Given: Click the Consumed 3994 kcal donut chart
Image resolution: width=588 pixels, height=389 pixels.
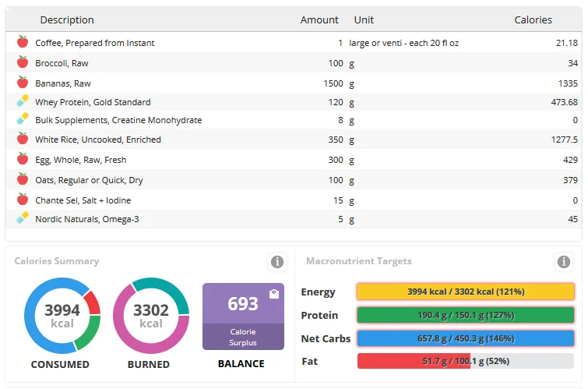Looking at the screenshot, I should pos(62,316).
